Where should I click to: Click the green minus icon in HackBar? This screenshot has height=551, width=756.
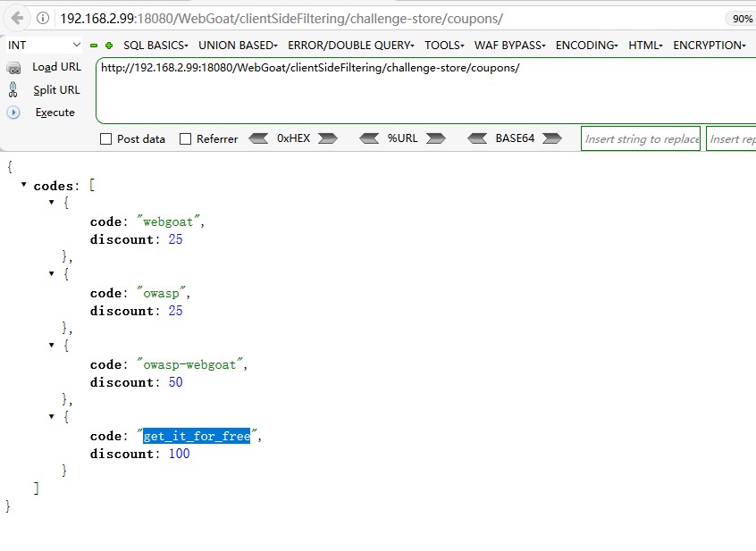(94, 46)
